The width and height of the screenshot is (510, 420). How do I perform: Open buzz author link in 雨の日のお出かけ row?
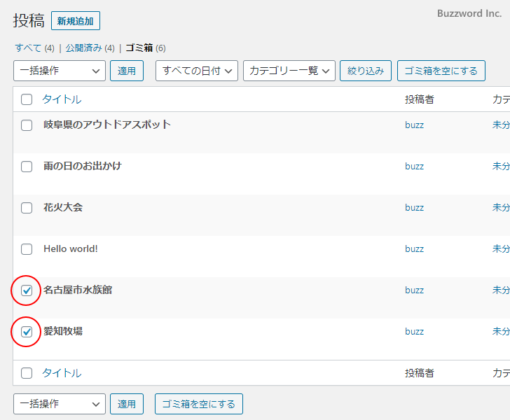[415, 167]
